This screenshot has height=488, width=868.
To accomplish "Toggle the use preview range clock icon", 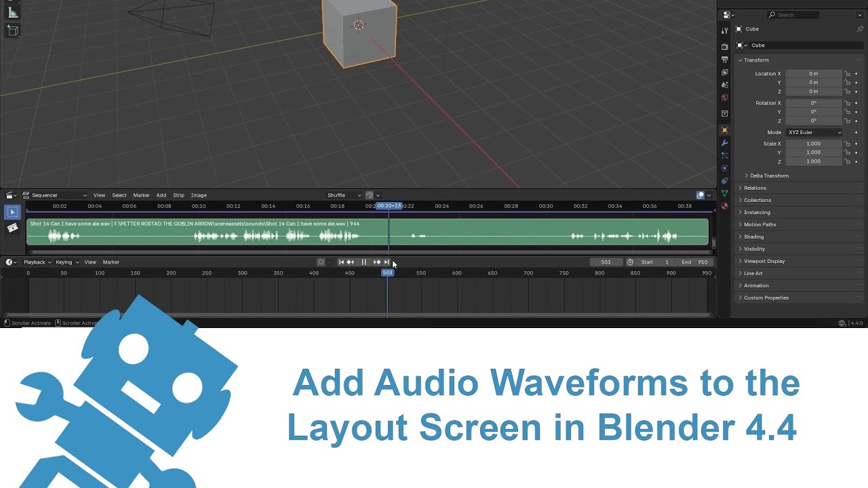I will pos(630,262).
